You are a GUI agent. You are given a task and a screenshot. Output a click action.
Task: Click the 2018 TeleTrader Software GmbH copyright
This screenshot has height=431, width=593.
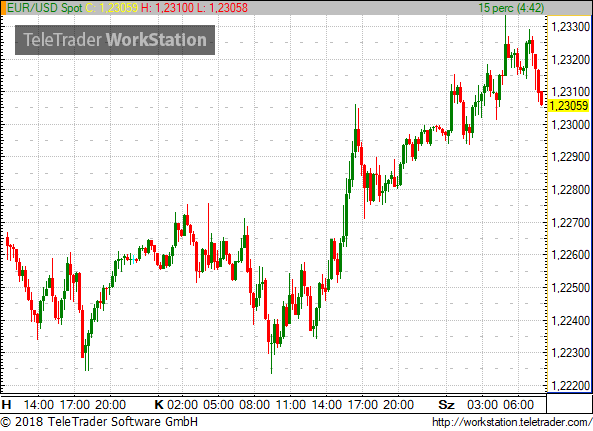99,422
